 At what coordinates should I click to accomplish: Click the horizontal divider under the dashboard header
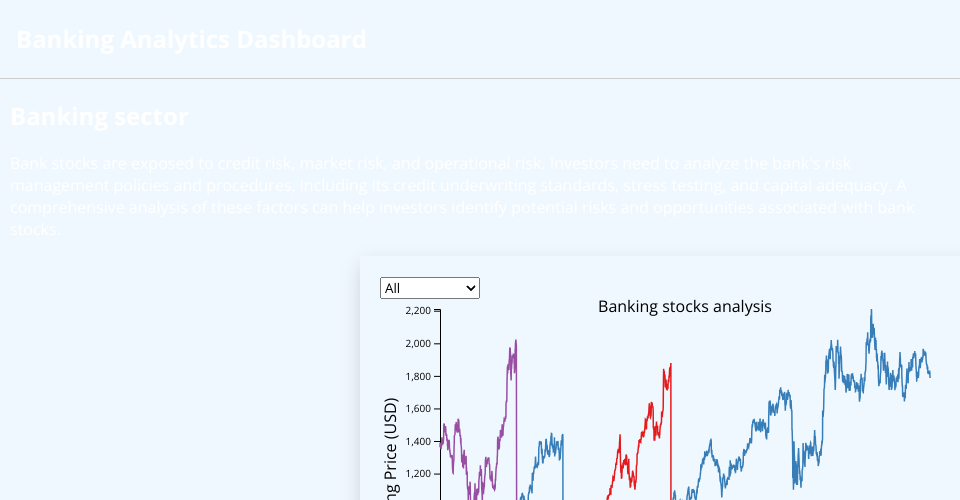480,78
